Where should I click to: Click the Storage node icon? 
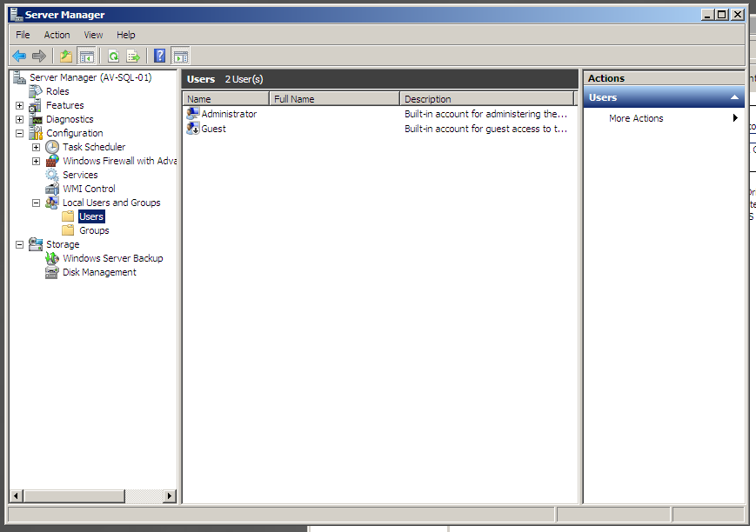[x=36, y=244]
